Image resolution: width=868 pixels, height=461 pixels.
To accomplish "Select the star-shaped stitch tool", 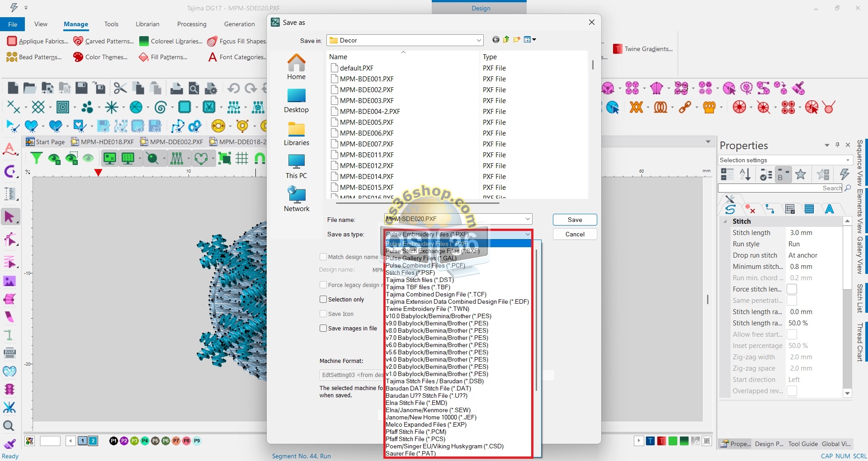I will 112,107.
